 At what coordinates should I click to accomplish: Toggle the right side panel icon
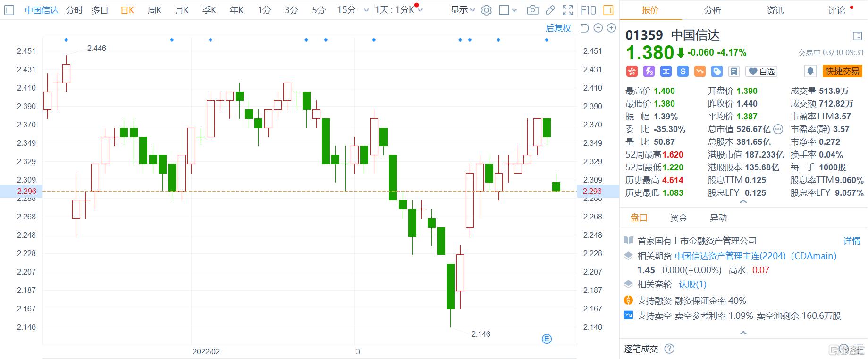click(608, 10)
